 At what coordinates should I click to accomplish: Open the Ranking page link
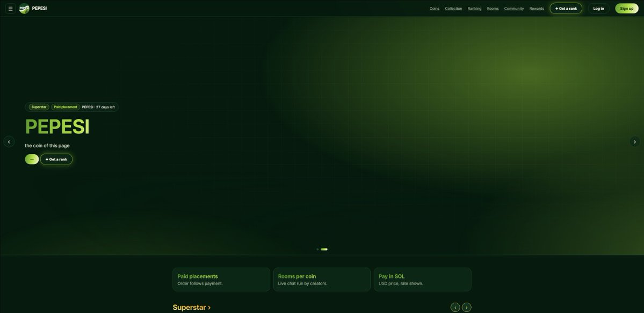(474, 9)
